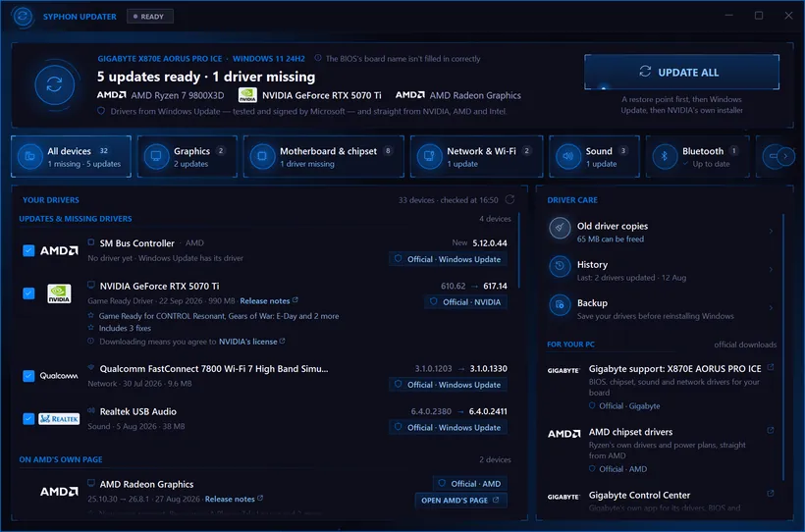Click 'GIGABYTE X870E AORUS PRO ICE' header text
Screen dimensions: 805x532
(x=160, y=59)
